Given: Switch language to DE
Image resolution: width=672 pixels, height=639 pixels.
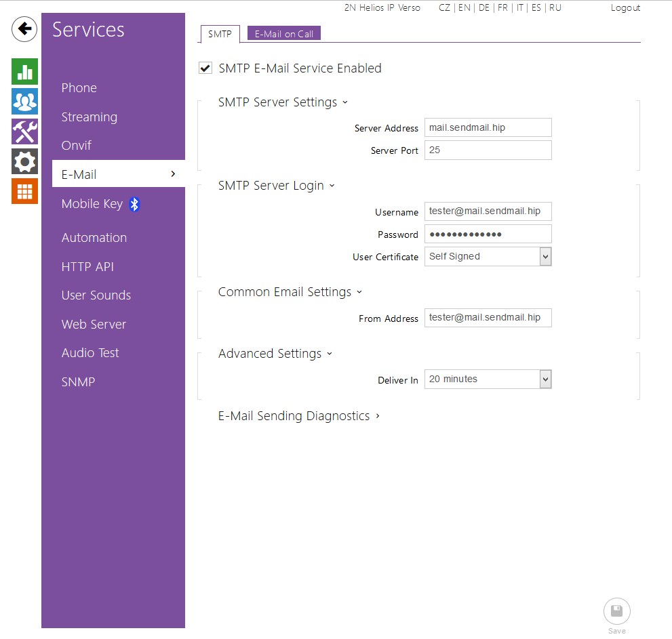Looking at the screenshot, I should pyautogui.click(x=483, y=8).
